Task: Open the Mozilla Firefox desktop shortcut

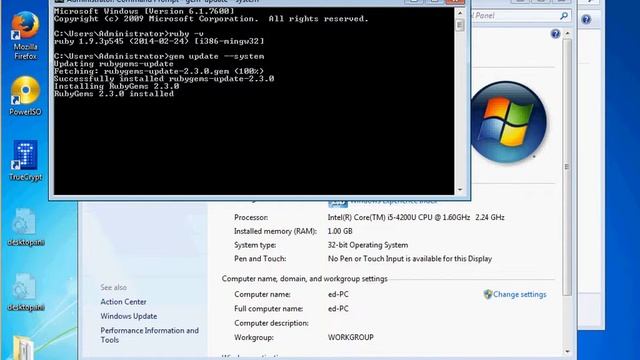Action: [25, 36]
